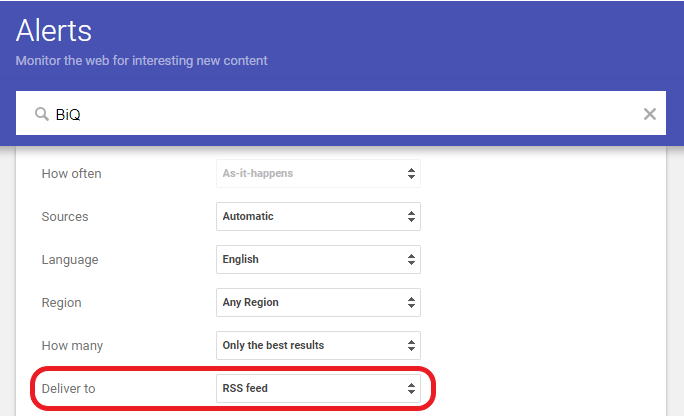Click the search magnifier icon
This screenshot has width=684, height=416.
42,114
